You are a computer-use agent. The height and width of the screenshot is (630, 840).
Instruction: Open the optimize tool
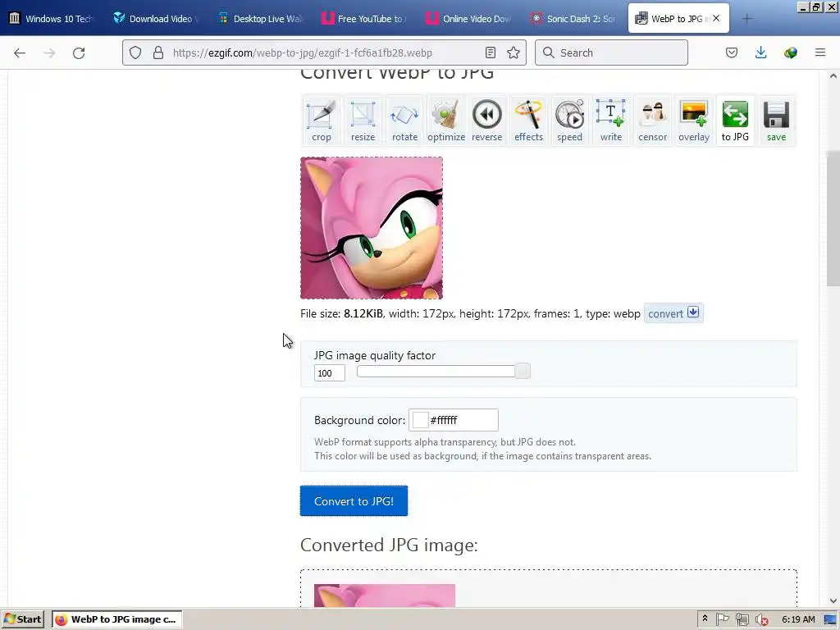[446, 121]
